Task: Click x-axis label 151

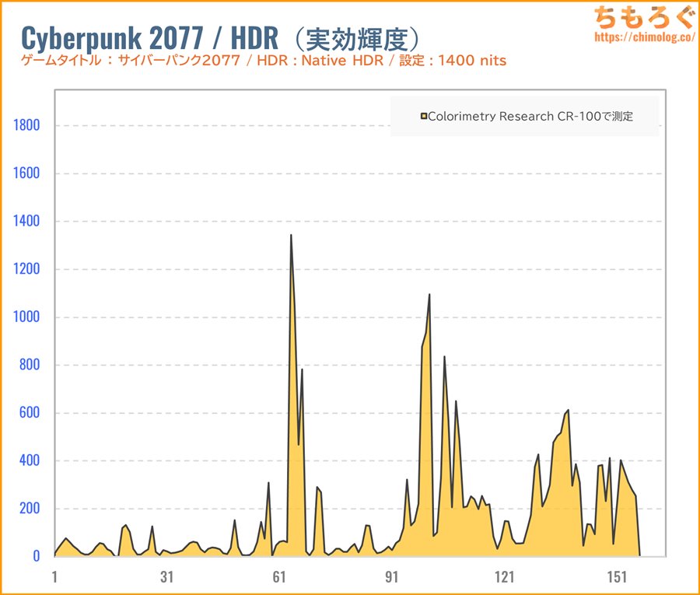Action: (617, 576)
